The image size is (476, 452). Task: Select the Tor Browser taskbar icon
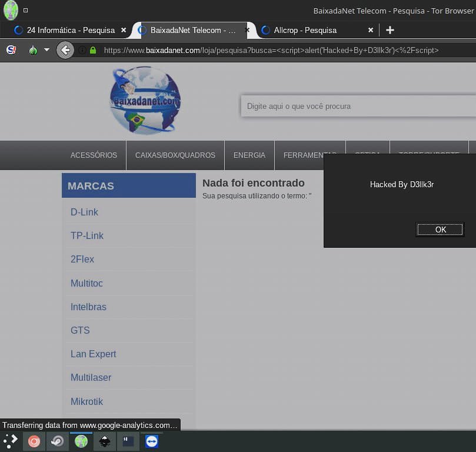point(81,441)
